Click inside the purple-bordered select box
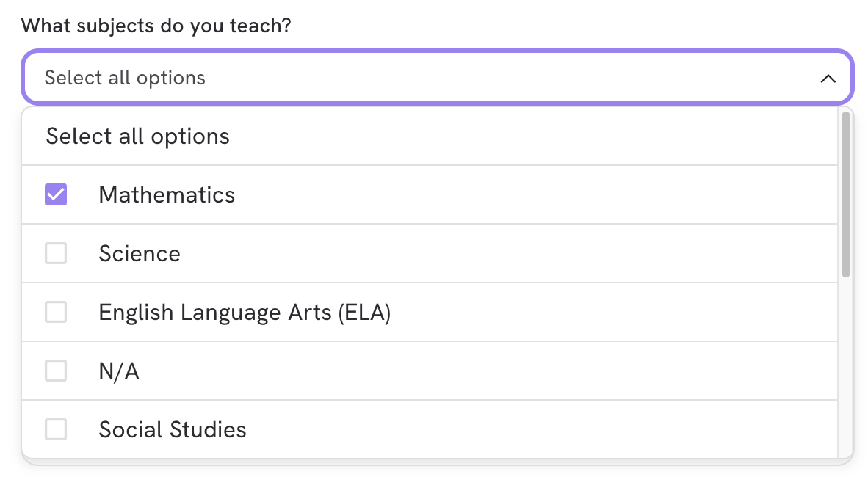This screenshot has width=868, height=477. coord(294,77)
